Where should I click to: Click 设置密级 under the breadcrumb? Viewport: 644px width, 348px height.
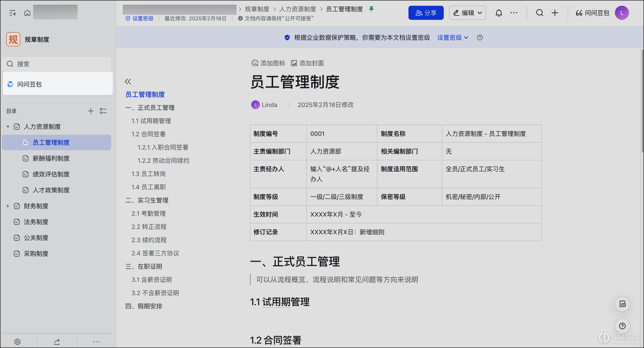(x=140, y=19)
